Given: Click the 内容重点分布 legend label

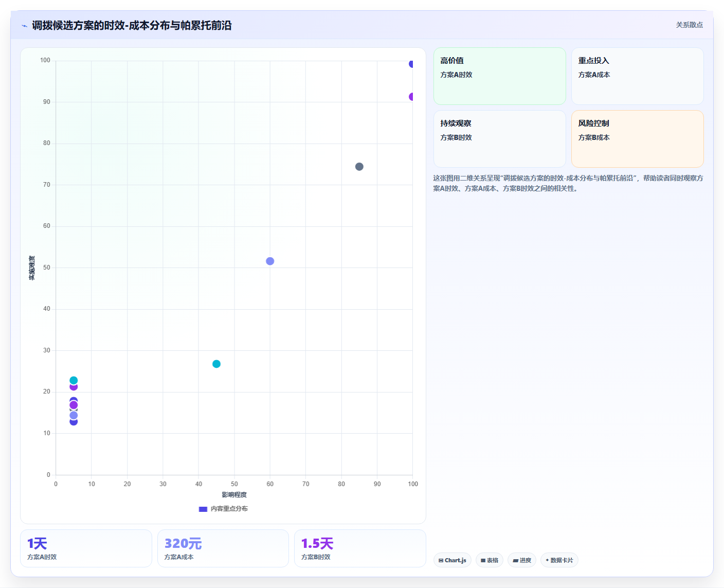Looking at the screenshot, I should (x=229, y=509).
